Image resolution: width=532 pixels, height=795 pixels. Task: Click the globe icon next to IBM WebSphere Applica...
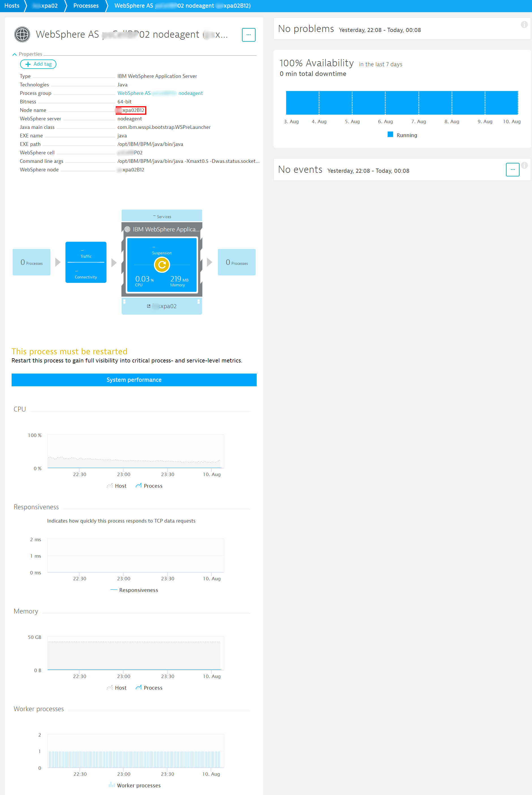(x=128, y=230)
